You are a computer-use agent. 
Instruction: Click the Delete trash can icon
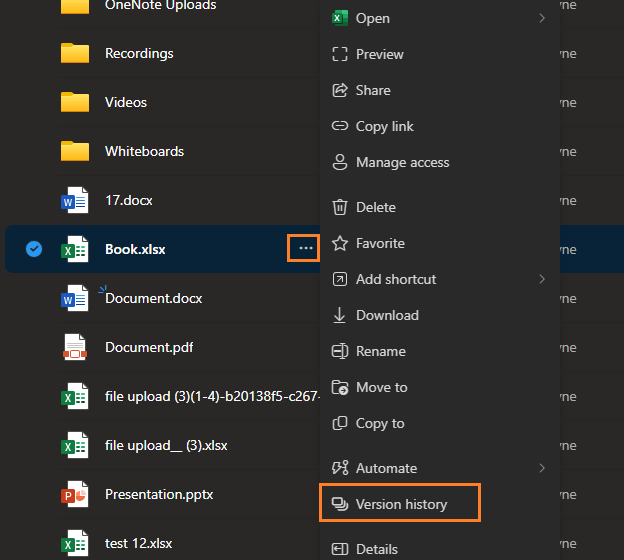click(340, 207)
